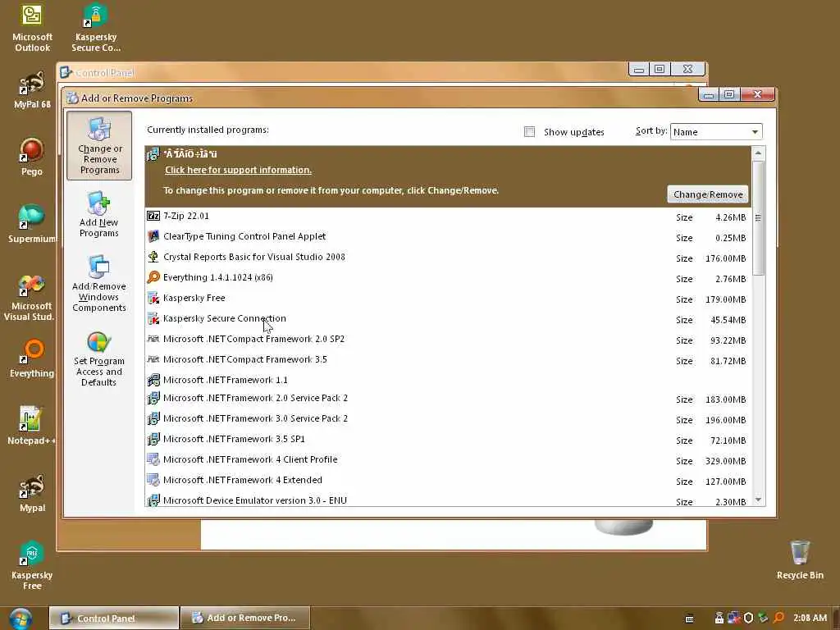The width and height of the screenshot is (840, 630).
Task: Select Microsoft .NET Framework 1.1 entry
Action: (x=448, y=380)
